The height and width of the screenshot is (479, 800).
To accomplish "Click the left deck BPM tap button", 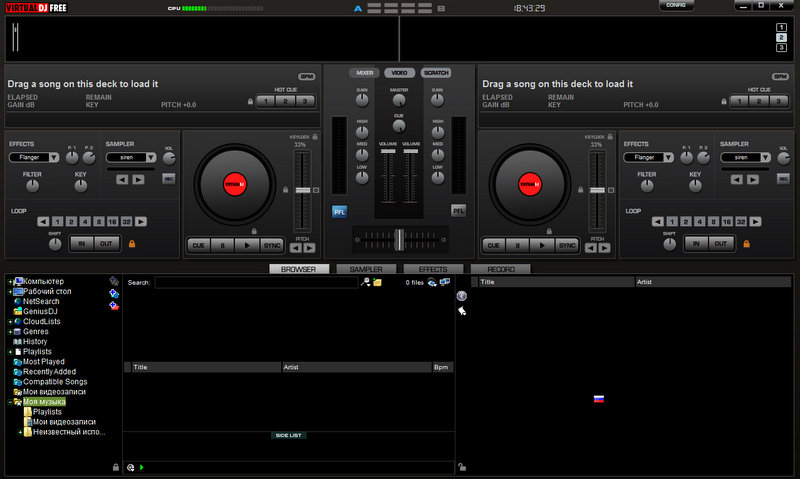I will click(307, 77).
